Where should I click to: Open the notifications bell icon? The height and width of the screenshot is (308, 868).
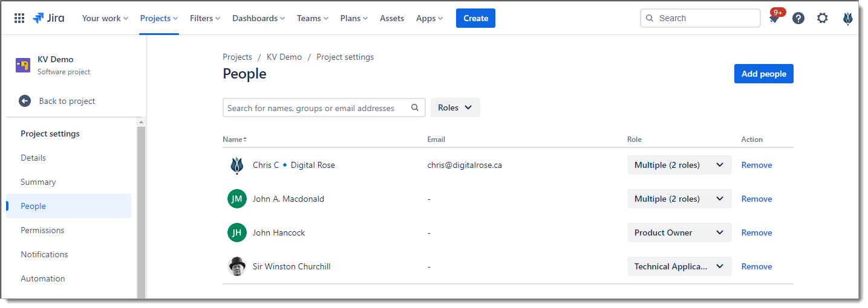[774, 19]
